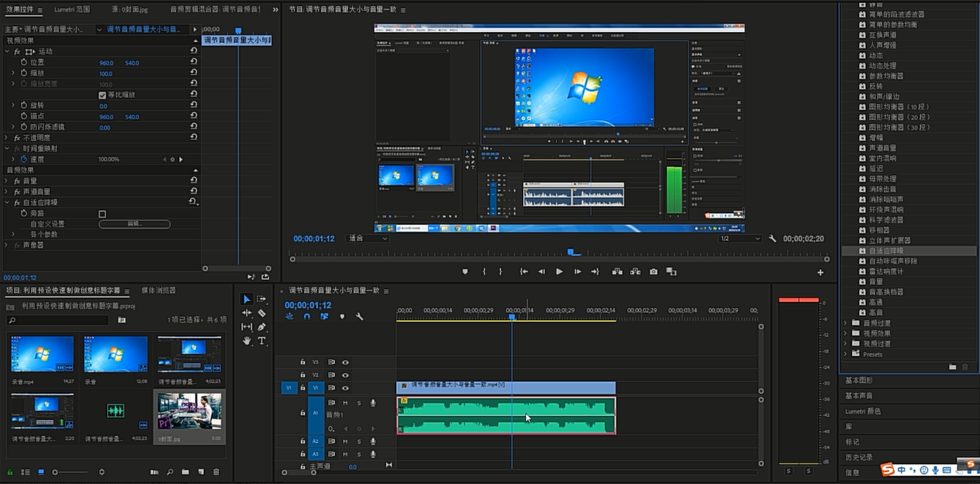This screenshot has height=484, width=980.
Task: Add marker in Program Monitor controls
Action: [465, 272]
